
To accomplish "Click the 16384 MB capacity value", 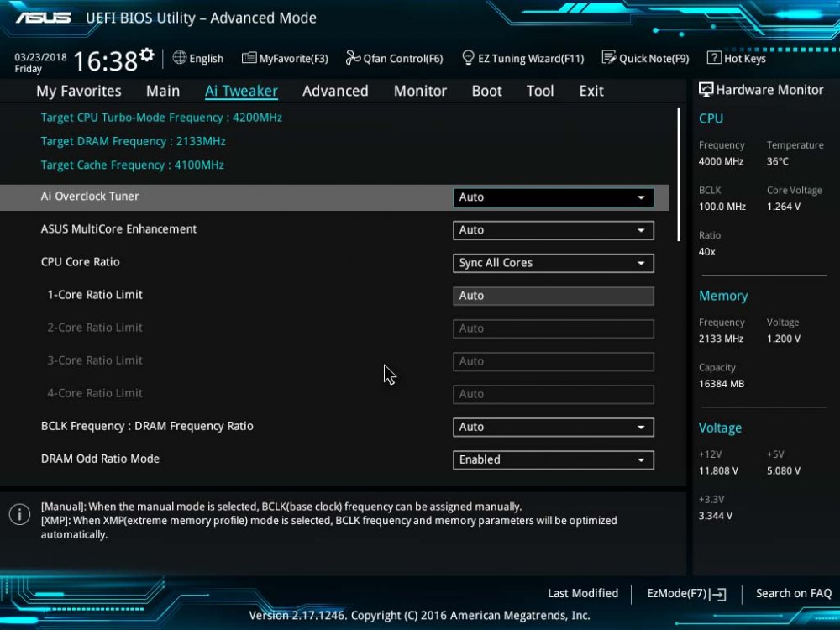I will (x=721, y=384).
